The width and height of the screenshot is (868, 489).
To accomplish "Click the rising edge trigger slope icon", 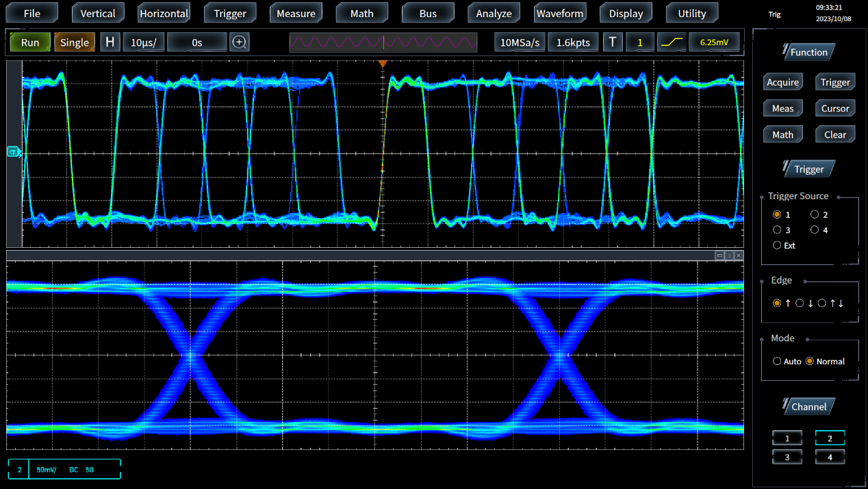I will tap(672, 42).
